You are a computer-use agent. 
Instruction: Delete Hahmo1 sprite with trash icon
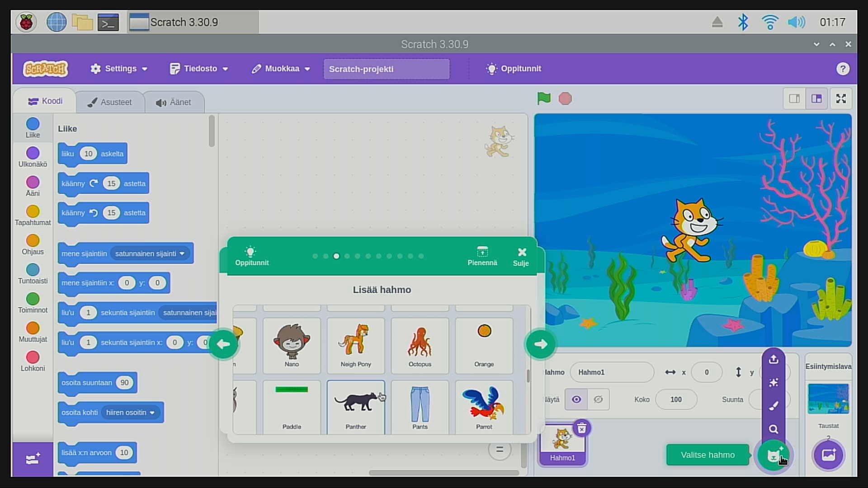point(582,427)
